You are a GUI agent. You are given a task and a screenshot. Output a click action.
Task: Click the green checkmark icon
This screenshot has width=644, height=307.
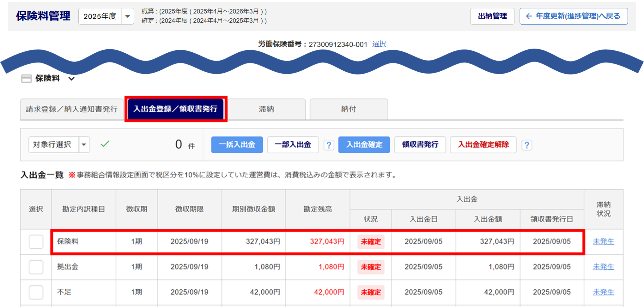[x=105, y=144]
